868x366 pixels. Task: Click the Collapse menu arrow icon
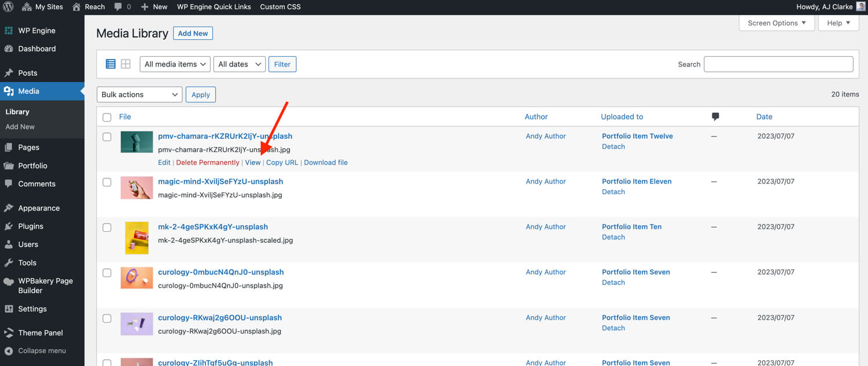(x=9, y=351)
